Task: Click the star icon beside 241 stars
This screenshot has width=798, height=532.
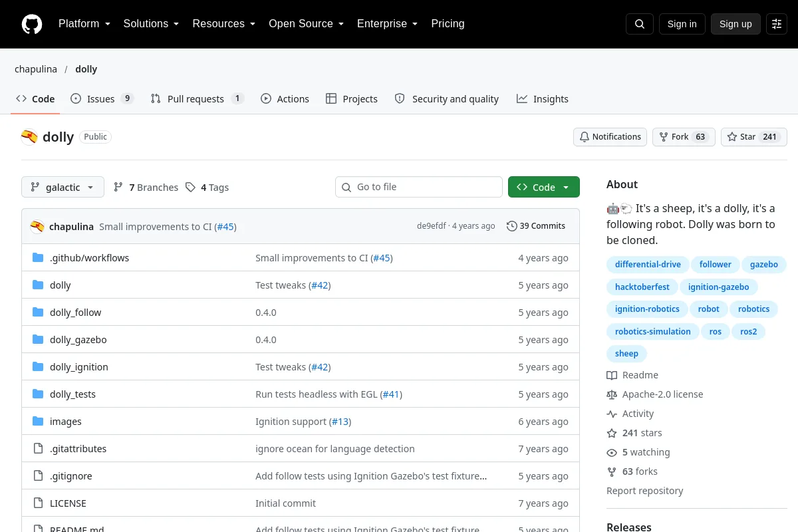Action: [612, 433]
